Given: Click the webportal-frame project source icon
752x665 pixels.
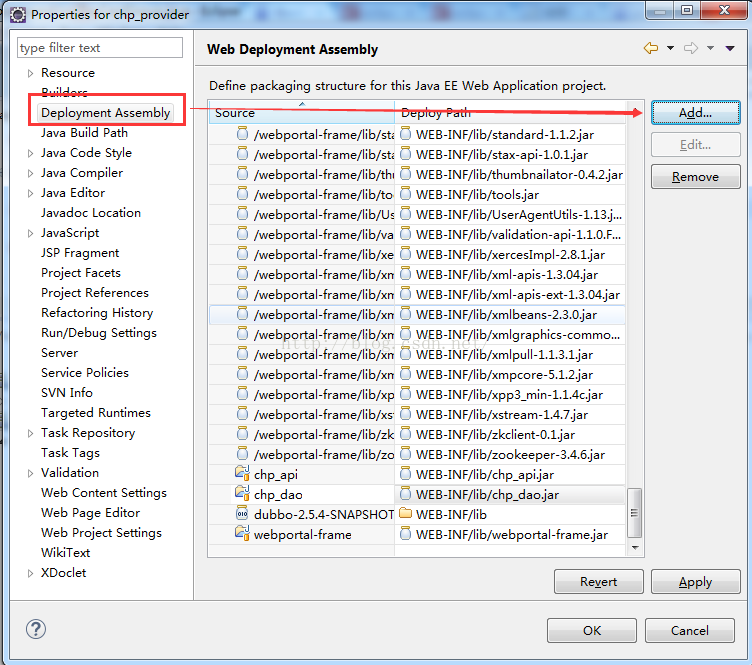Looking at the screenshot, I should pos(242,534).
